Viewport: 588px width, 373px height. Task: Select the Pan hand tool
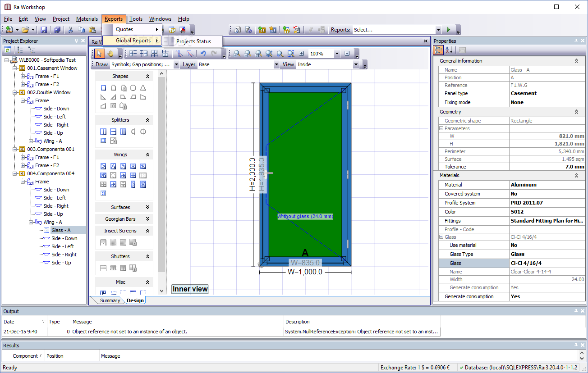111,54
